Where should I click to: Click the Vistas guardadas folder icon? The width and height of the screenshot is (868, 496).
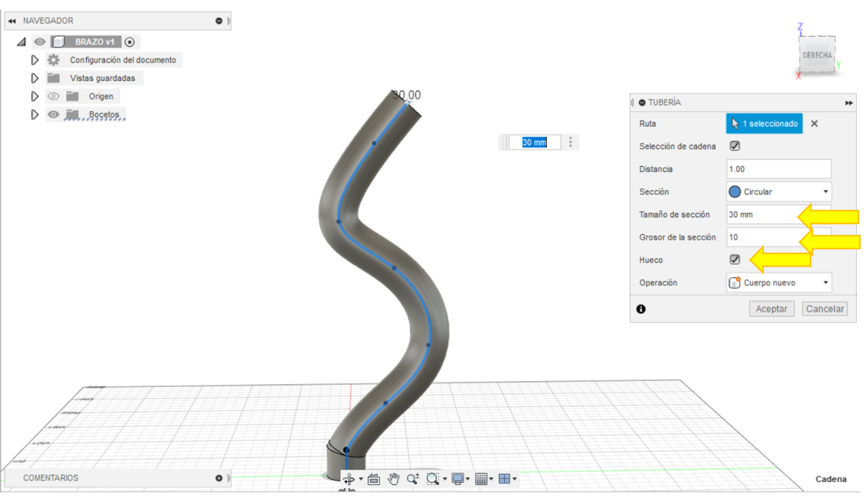(54, 78)
